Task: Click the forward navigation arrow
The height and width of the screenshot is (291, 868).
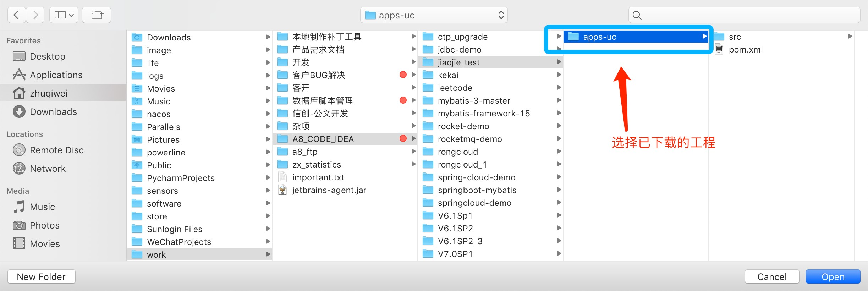Action: pos(35,15)
